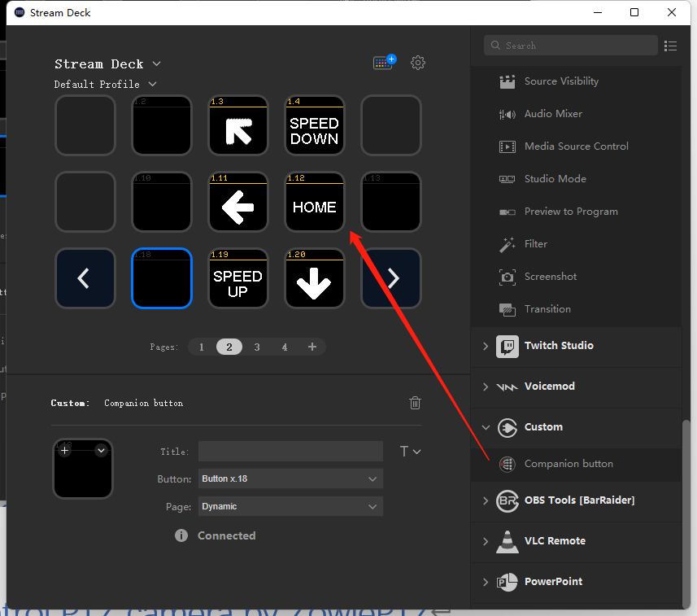The height and width of the screenshot is (616, 697).
Task: Toggle the action list view icon
Action: click(670, 46)
